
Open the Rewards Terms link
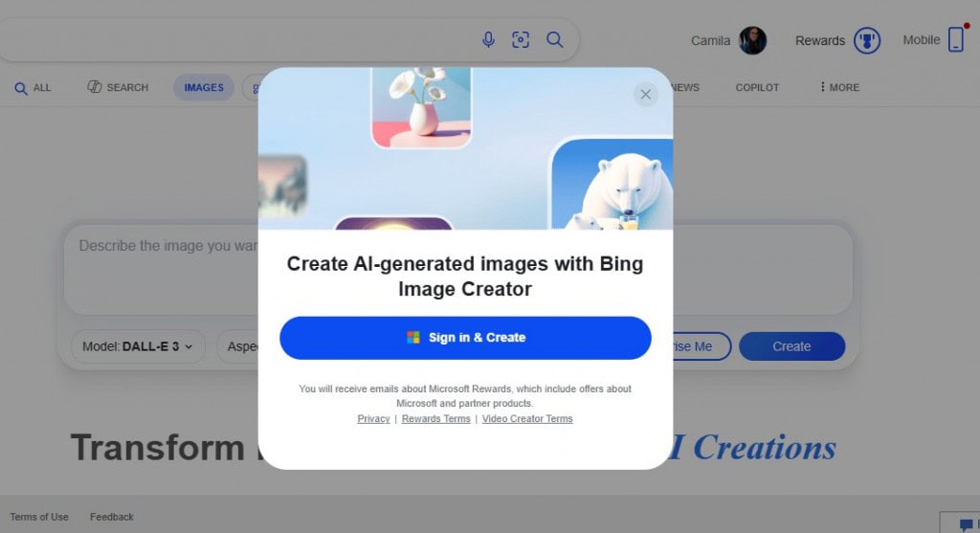[435, 419]
